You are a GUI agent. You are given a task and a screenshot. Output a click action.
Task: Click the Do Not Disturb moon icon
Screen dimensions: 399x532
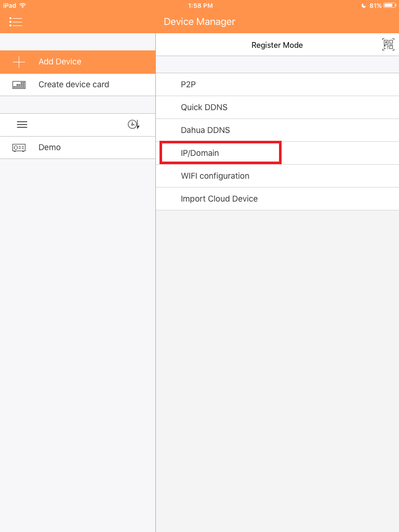[364, 5]
